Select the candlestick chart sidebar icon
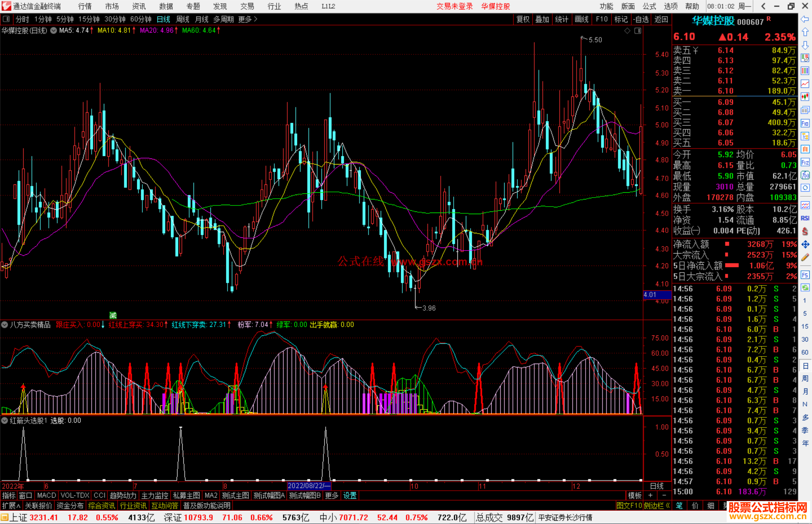This screenshot has width=812, height=524. point(805,97)
